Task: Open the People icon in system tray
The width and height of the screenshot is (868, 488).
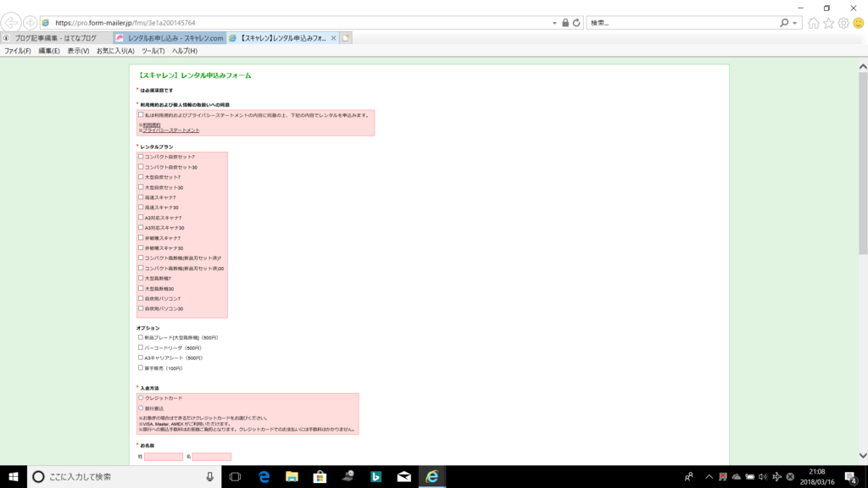Action: tap(688, 476)
